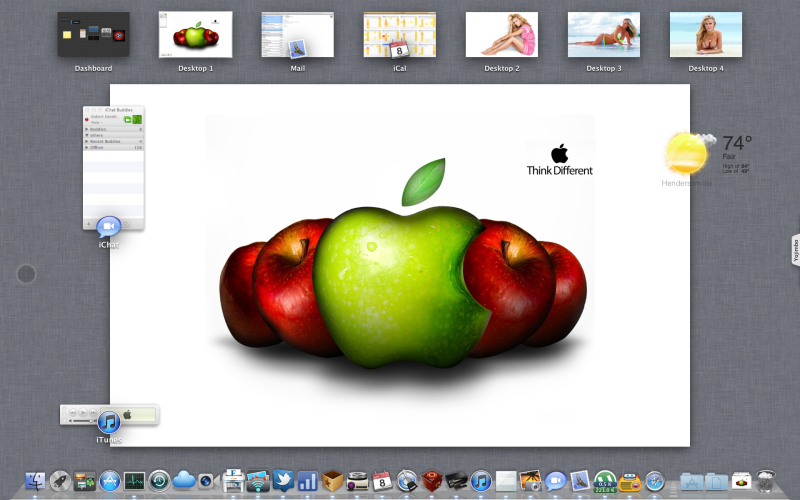
Task: Launch Launchpad rocket icon in Dock
Action: coord(60,481)
